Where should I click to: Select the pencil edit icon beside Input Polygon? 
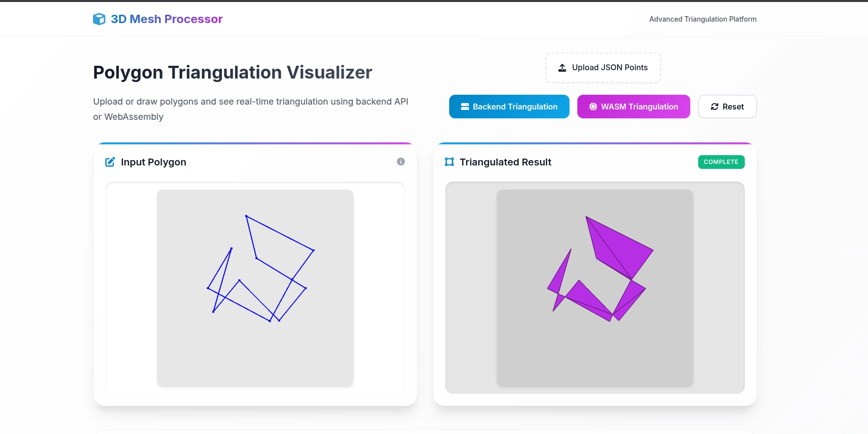click(110, 162)
